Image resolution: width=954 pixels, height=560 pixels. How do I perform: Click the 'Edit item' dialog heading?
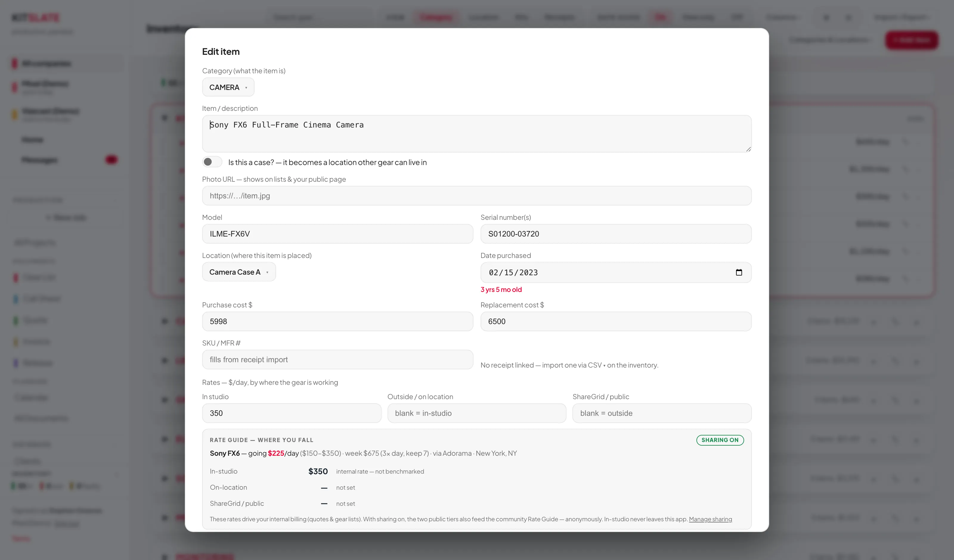tap(221, 52)
